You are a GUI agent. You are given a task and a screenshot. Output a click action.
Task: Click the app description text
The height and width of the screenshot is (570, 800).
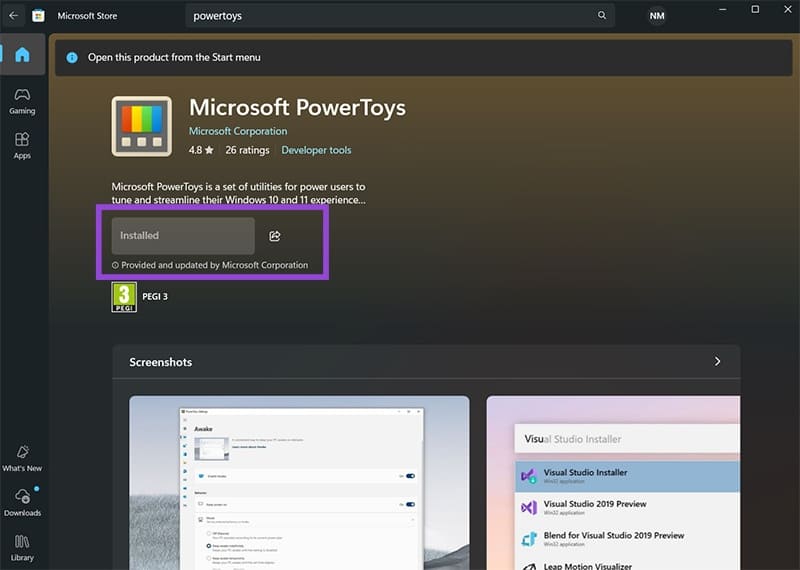click(x=238, y=193)
